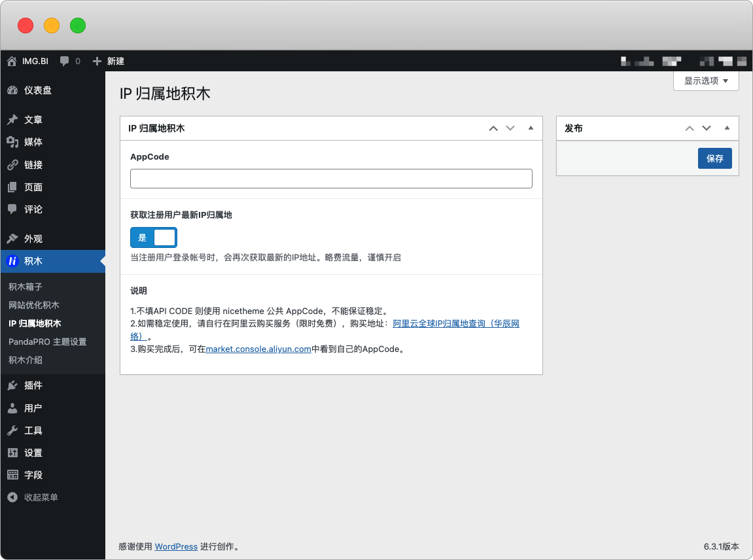Click the 媒体 media icon
This screenshot has height=560, width=753.
12,142
